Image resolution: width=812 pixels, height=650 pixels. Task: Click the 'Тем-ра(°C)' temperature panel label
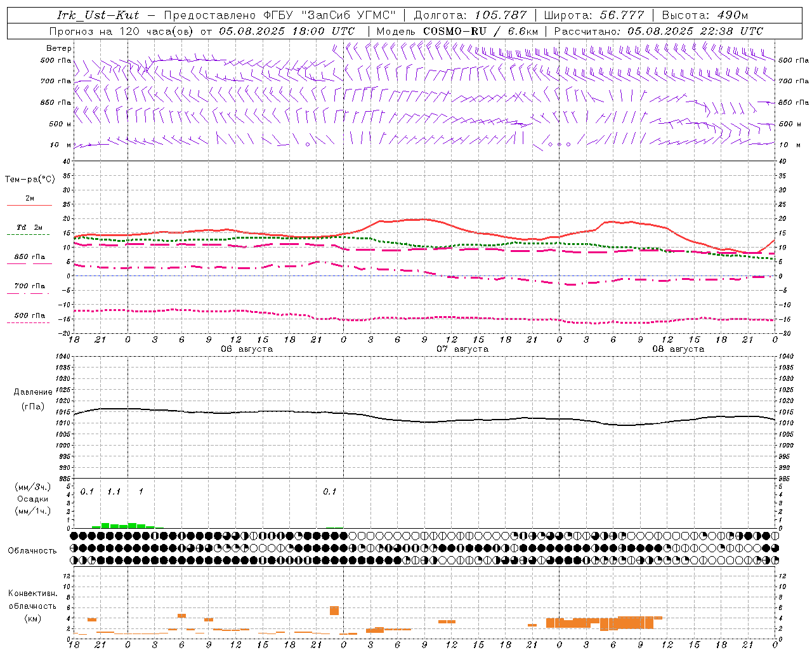tap(30, 180)
